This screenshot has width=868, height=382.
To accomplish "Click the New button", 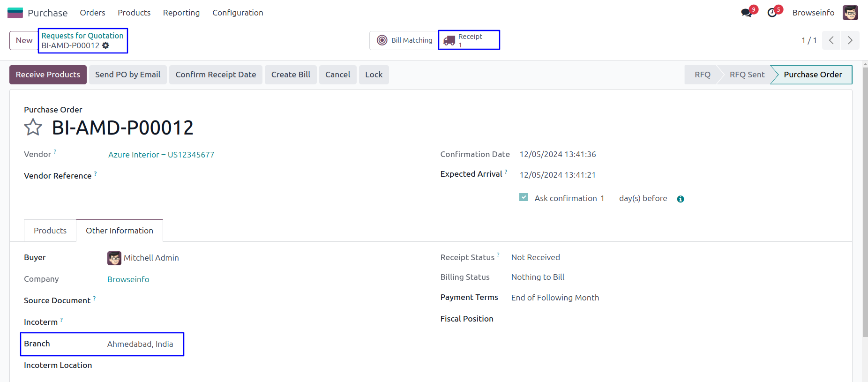I will (24, 40).
